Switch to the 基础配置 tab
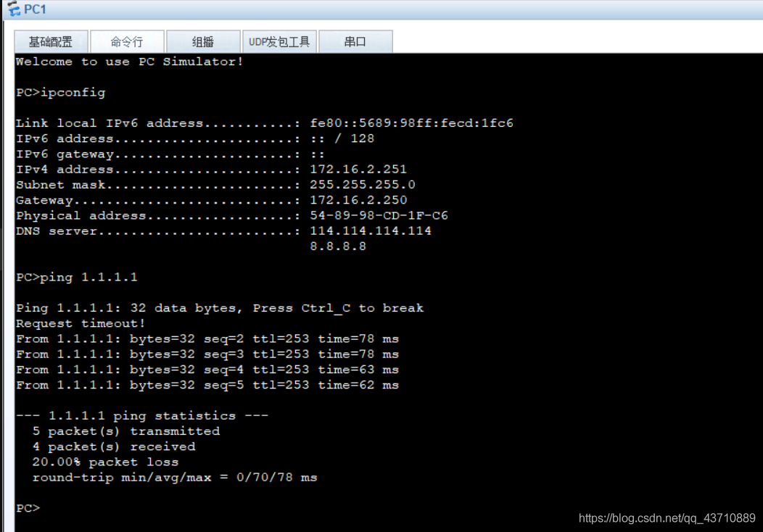 [51, 41]
